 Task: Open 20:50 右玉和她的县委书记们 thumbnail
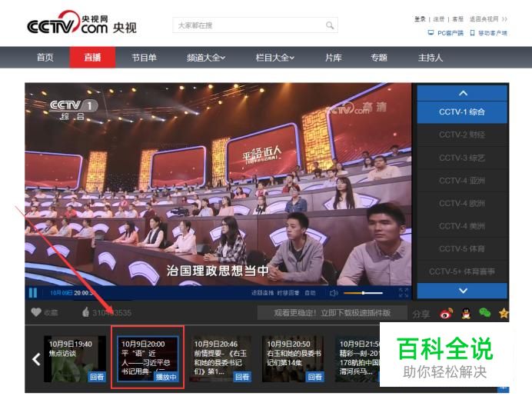(293, 359)
